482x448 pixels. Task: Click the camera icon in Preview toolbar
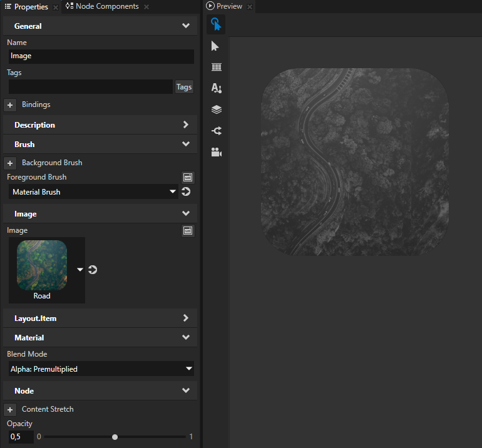(x=217, y=152)
